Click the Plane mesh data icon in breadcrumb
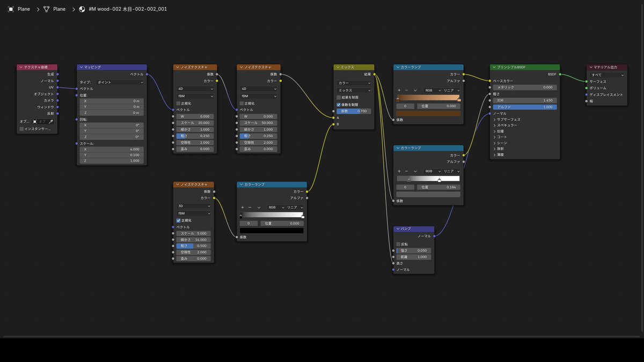Image resolution: width=644 pixels, height=362 pixels. click(x=46, y=9)
